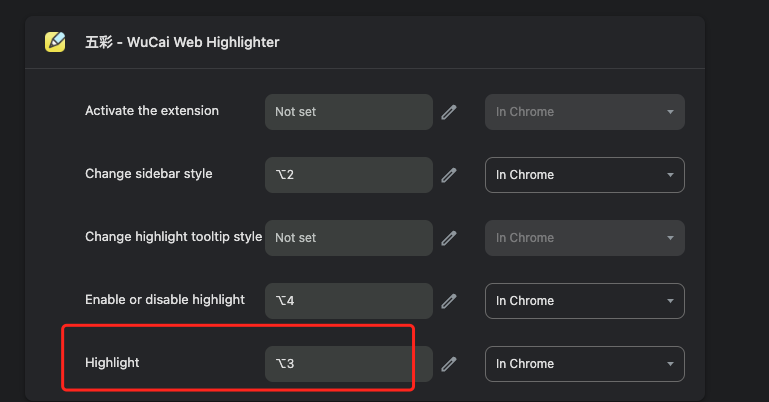Click pencil icon next to Highlight shortcut
Screen dimensions: 769x402
coord(449,364)
